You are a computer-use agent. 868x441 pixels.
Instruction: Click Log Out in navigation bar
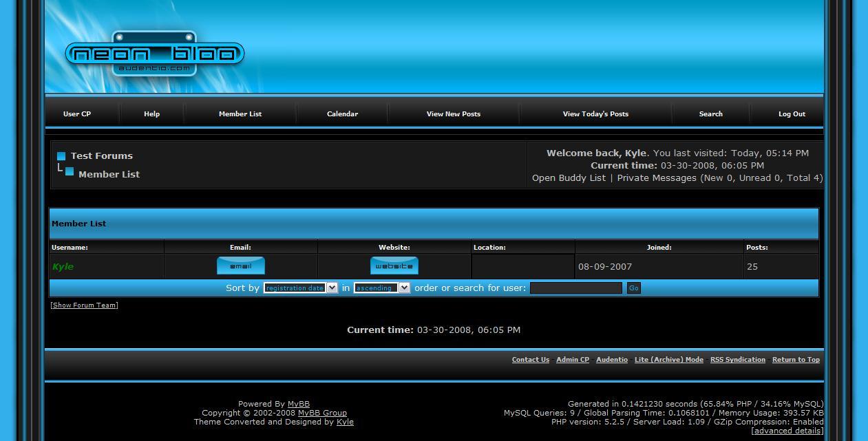792,114
